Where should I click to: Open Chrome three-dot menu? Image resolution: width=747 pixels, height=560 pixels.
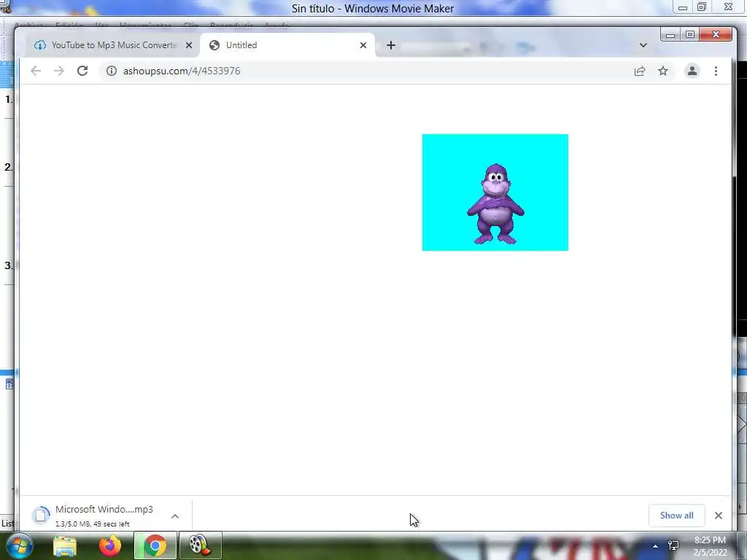(x=716, y=71)
